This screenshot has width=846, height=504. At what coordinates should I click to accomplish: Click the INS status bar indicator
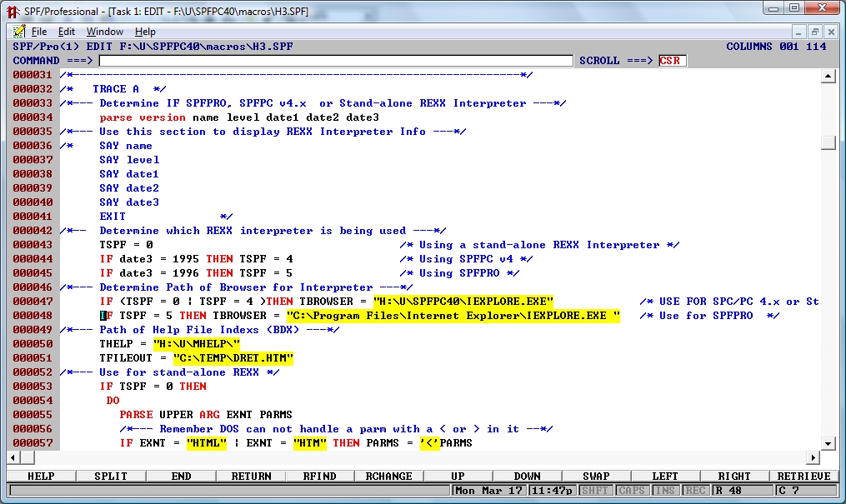point(664,491)
